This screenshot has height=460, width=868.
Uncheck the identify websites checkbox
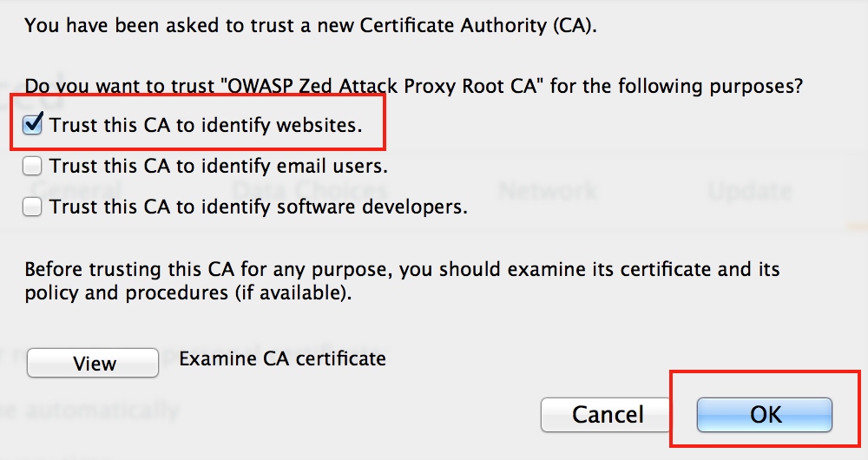(32, 125)
